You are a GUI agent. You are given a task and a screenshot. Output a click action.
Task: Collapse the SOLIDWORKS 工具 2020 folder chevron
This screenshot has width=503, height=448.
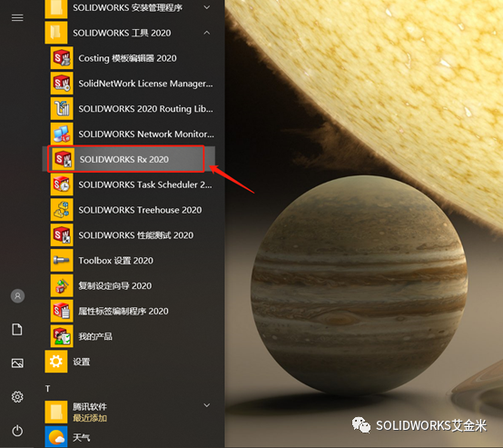click(207, 33)
